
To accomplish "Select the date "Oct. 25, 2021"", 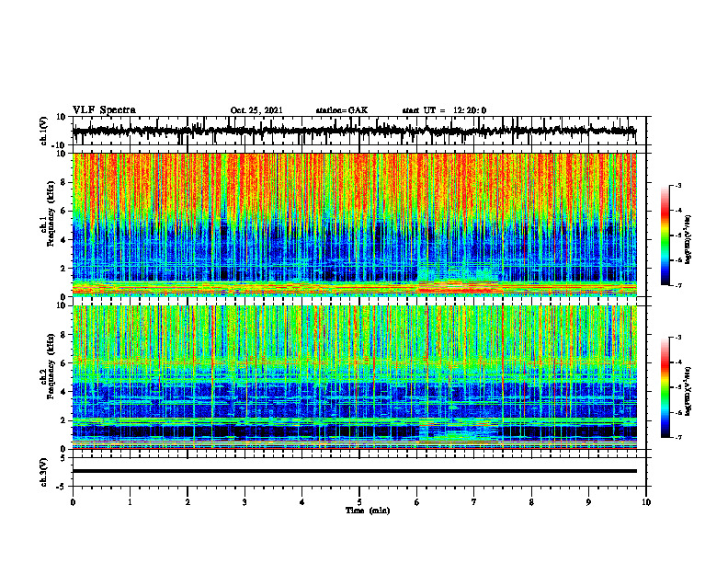I will point(256,110).
